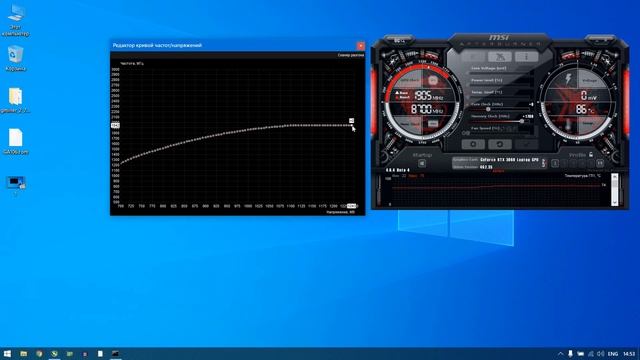Select the Корзина recycle bin icon

tap(16, 59)
